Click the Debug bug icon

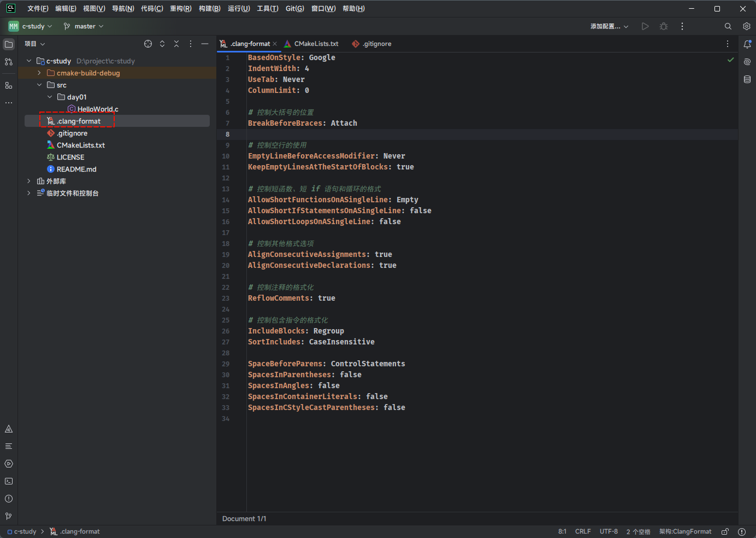pos(664,26)
